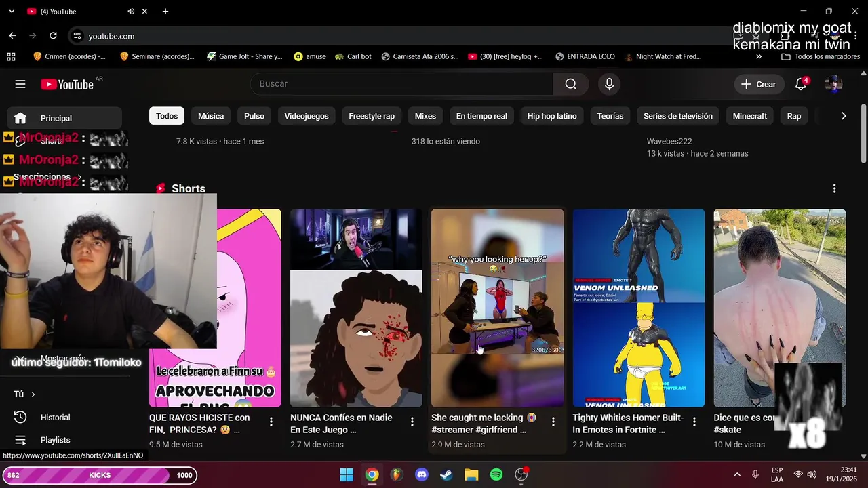Click the Crear button
This screenshot has width=868, height=488.
pyautogui.click(x=758, y=84)
